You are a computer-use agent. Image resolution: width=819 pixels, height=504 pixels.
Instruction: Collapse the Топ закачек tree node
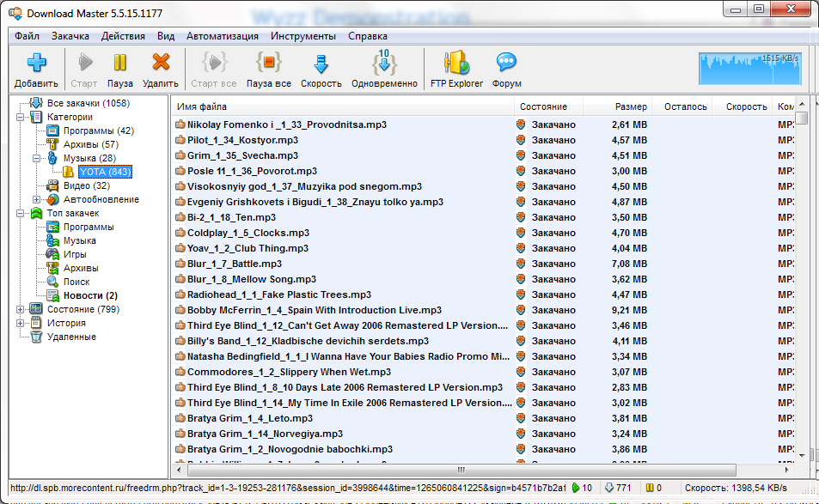[x=20, y=214]
